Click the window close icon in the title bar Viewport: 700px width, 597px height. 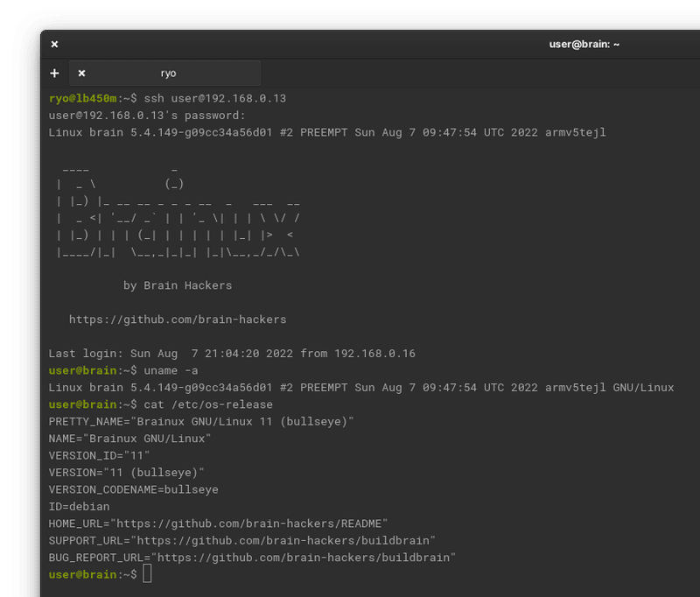point(54,44)
